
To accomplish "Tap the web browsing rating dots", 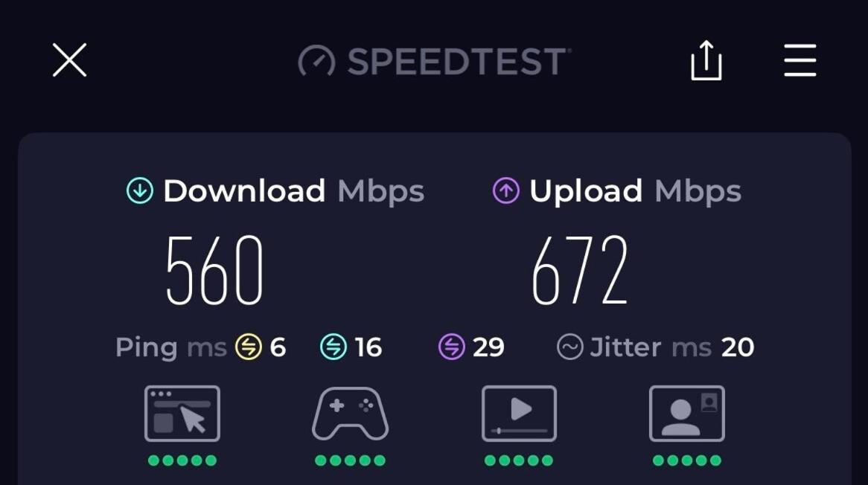I will [x=182, y=460].
